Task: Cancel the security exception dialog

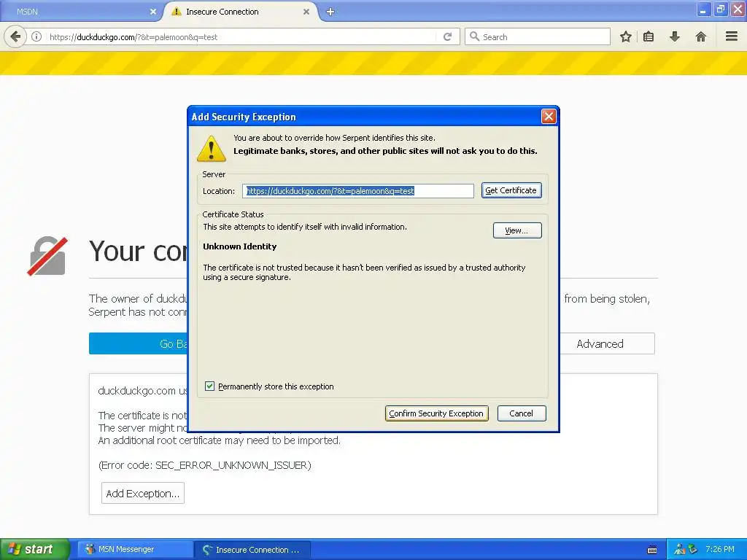Action: (x=521, y=413)
